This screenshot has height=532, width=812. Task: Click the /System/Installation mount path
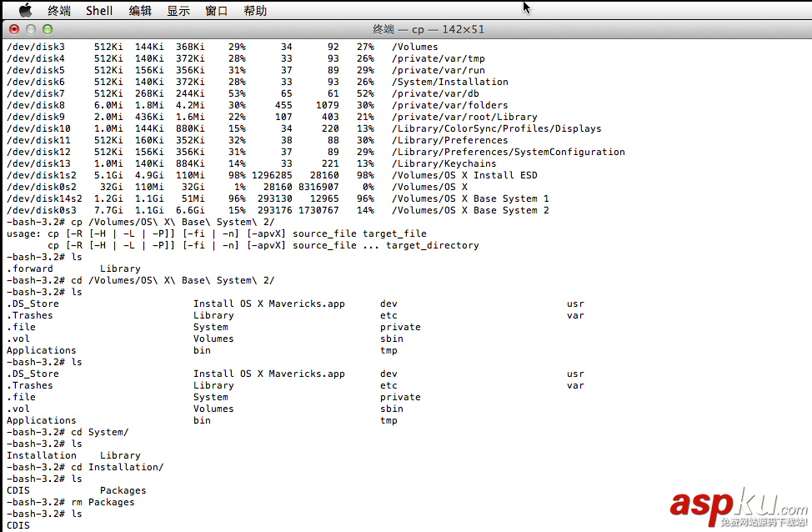[x=450, y=82]
